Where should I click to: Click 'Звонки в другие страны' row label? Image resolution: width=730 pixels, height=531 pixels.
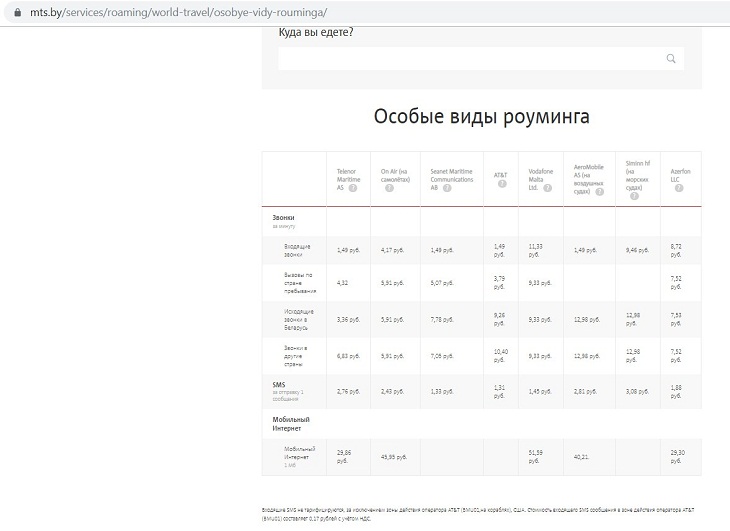[298, 353]
